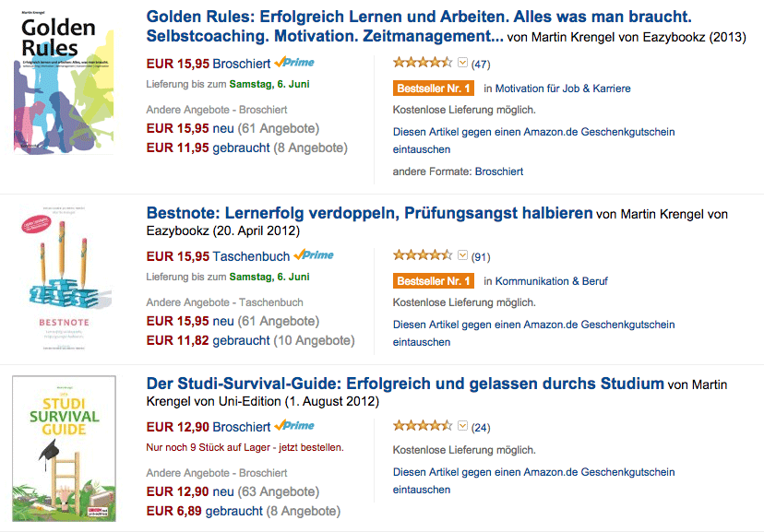Click the Prime logo for Studi-Survival-Guide
The height and width of the screenshot is (532, 764).
click(x=294, y=425)
